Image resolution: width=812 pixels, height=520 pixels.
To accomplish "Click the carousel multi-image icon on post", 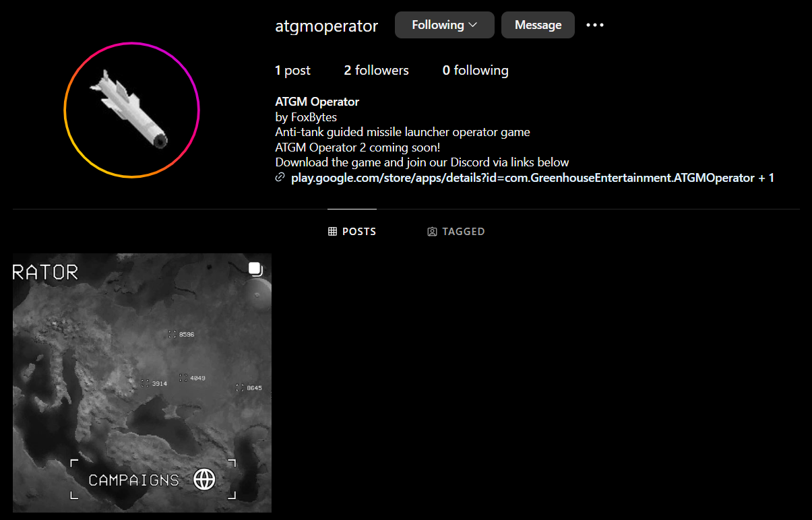I will [x=255, y=269].
